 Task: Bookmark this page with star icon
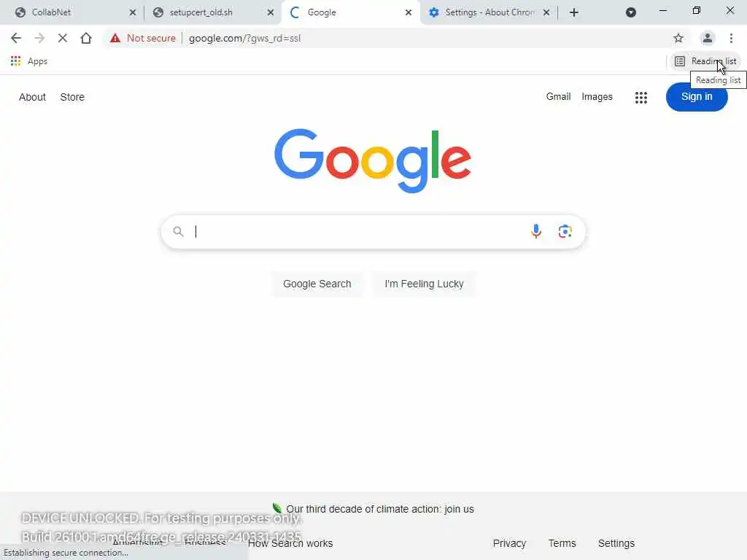678,38
